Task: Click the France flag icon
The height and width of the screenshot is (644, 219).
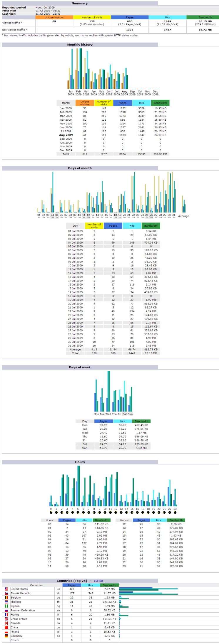Action: pos(6,614)
